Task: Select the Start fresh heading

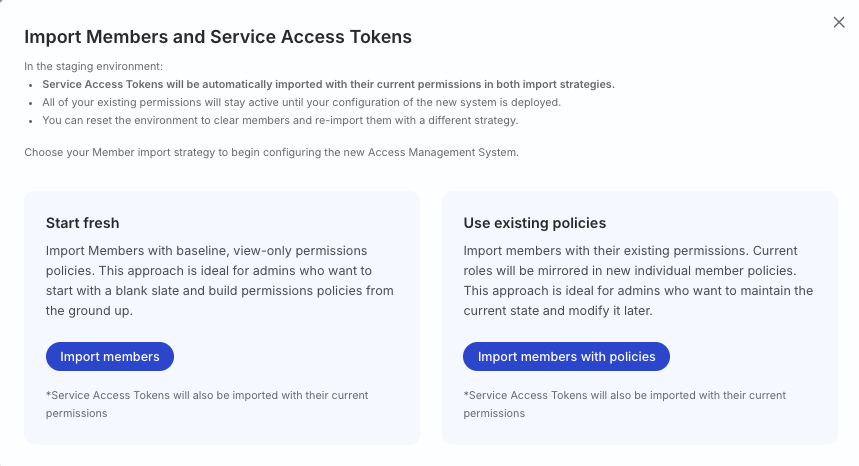Action: coord(83,223)
